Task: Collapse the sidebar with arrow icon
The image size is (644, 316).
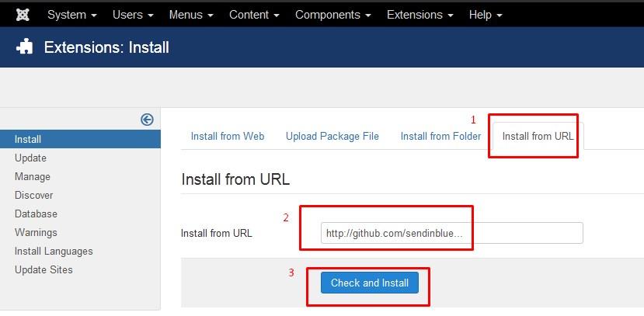Action: [x=147, y=119]
